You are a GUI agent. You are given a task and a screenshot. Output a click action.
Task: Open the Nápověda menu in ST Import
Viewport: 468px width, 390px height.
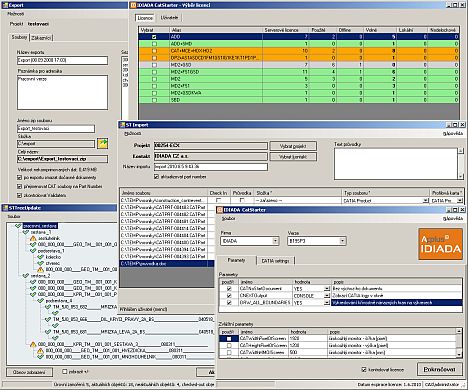pos(453,133)
